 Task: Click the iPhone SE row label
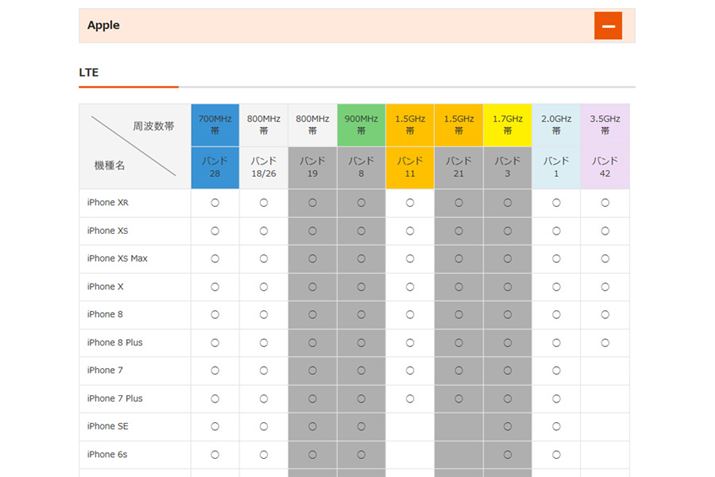[x=108, y=426]
